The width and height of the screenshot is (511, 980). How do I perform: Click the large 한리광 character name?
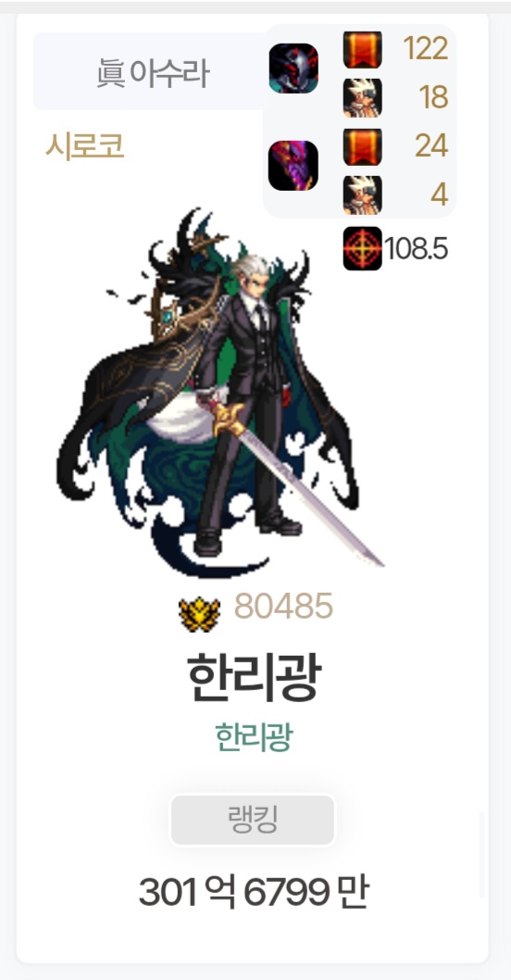point(255,678)
